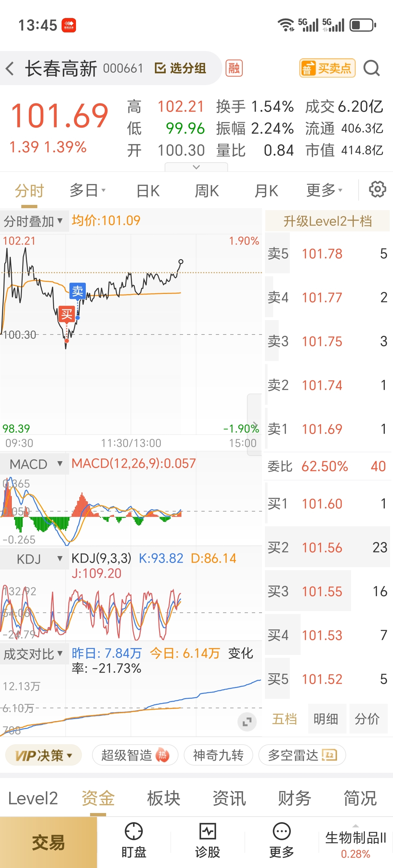Screen dimensions: 393x868
Task: Tap the 均价:101.09 average price label
Action: 106,221
